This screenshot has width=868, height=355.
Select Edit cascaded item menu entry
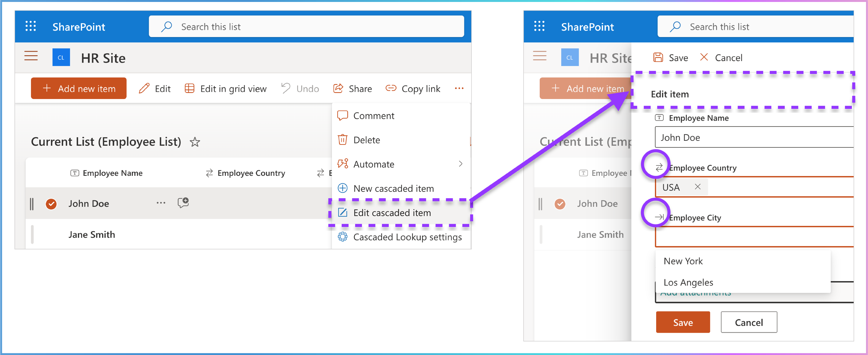392,213
